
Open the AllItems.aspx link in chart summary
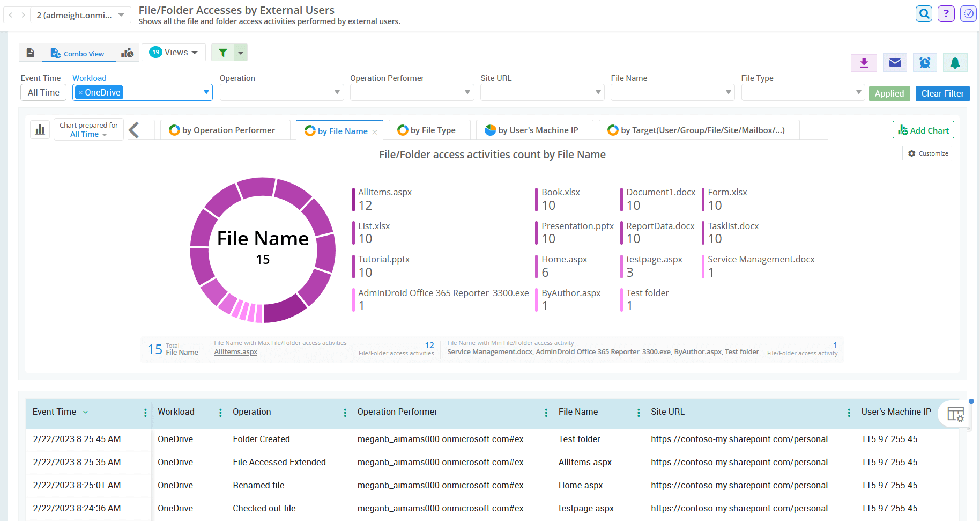coord(235,351)
